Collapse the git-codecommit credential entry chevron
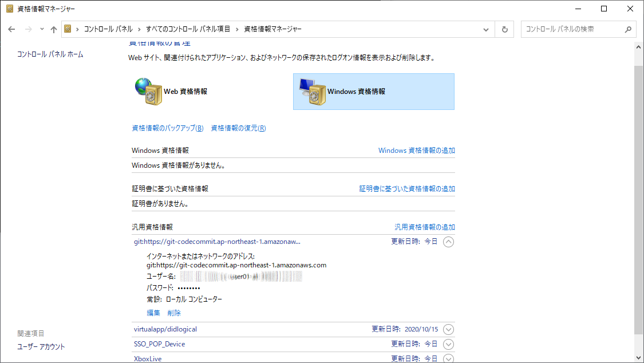 click(448, 242)
